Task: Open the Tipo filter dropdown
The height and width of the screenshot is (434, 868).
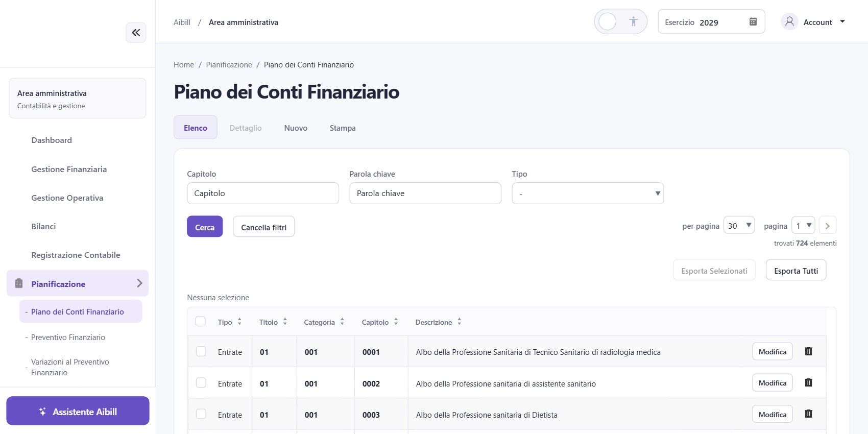Action: coord(588,194)
